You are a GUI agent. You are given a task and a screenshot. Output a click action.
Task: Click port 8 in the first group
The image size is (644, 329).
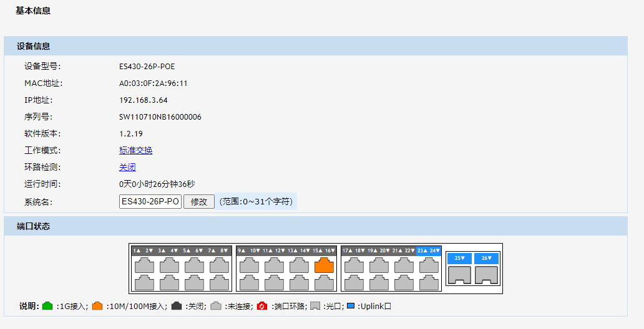(219, 283)
